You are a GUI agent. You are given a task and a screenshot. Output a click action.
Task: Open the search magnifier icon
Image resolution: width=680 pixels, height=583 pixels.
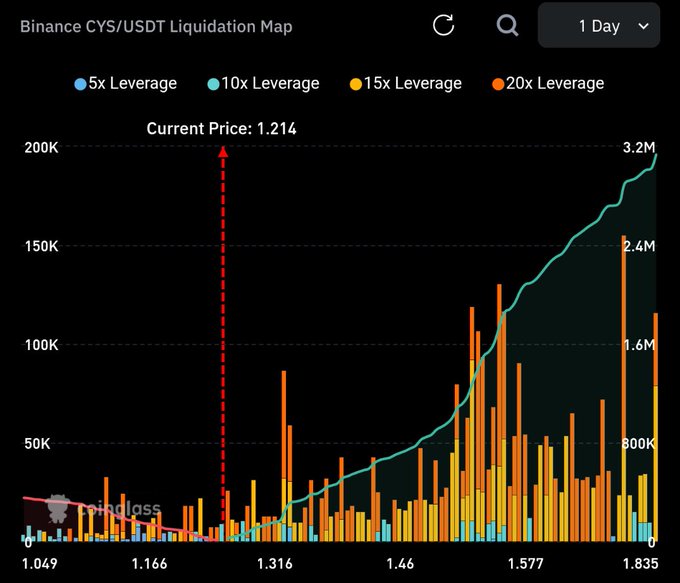click(x=507, y=26)
